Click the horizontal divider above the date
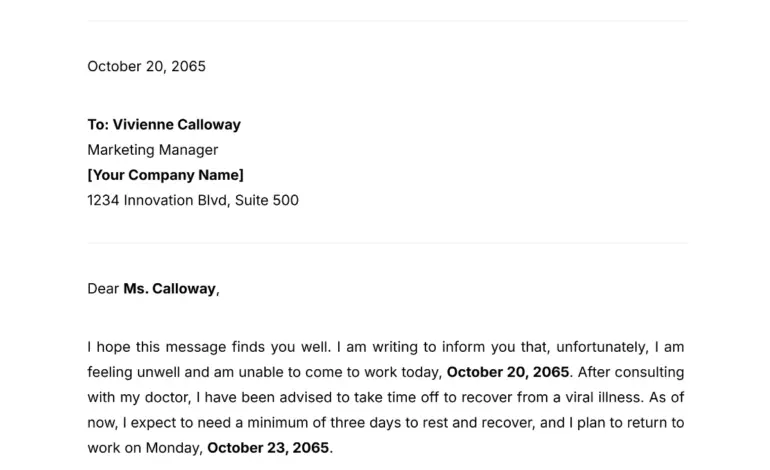The height and width of the screenshot is (470, 770). 387,21
